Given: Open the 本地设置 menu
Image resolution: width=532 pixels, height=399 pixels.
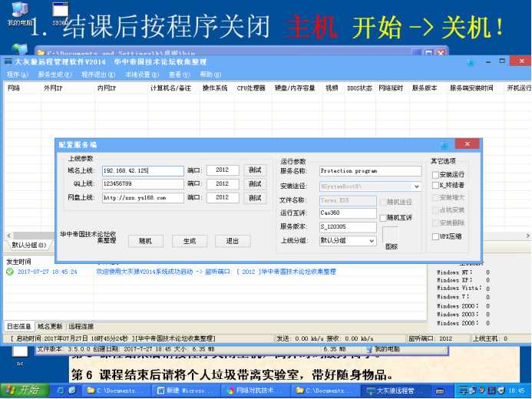Looking at the screenshot, I should [142, 74].
